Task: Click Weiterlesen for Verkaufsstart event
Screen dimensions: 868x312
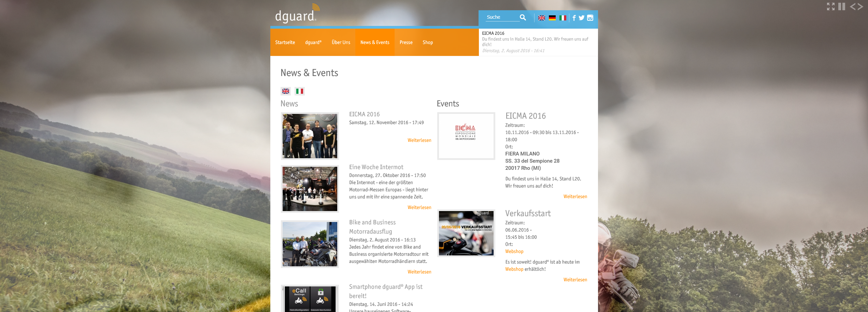Action: coord(575,280)
